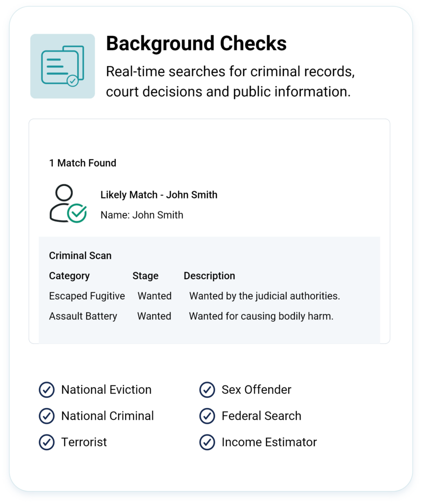
Task: Click Wanted stage in Assault Battery row
Action: 155,316
